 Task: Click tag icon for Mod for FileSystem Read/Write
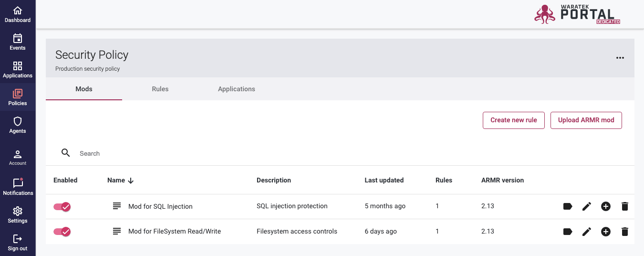click(x=568, y=232)
